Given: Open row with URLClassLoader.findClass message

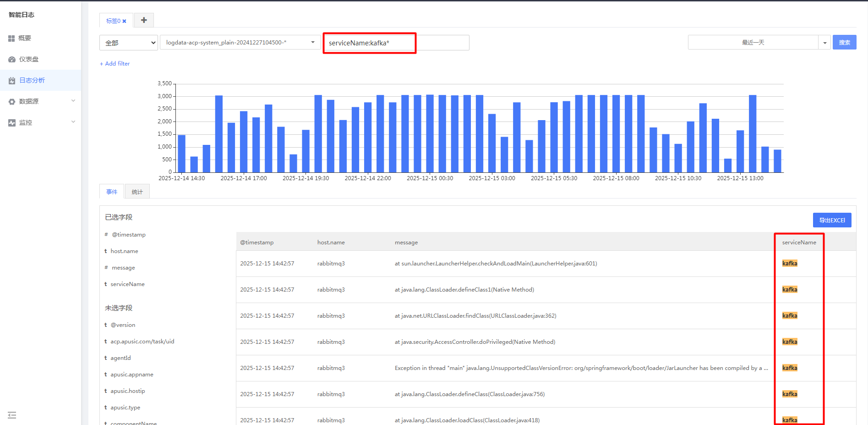Looking at the screenshot, I should 546,316.
